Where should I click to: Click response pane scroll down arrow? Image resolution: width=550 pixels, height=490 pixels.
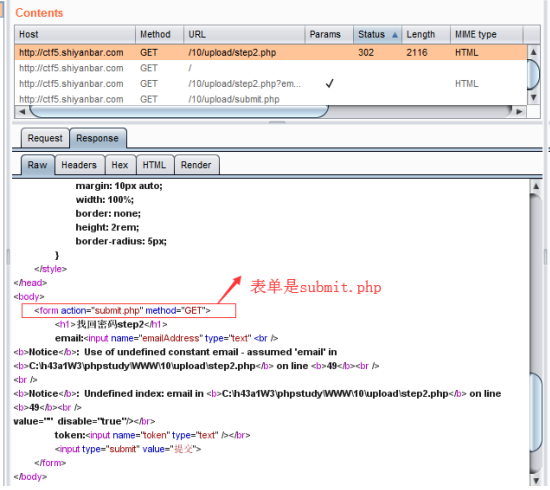pyautogui.click(x=536, y=480)
